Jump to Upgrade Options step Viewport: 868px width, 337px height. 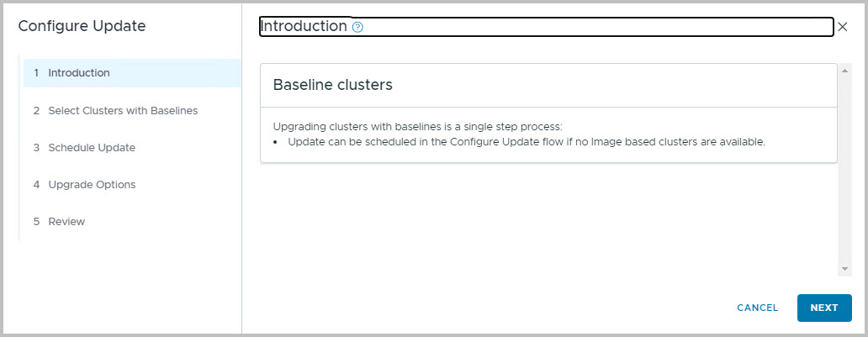click(x=132, y=185)
